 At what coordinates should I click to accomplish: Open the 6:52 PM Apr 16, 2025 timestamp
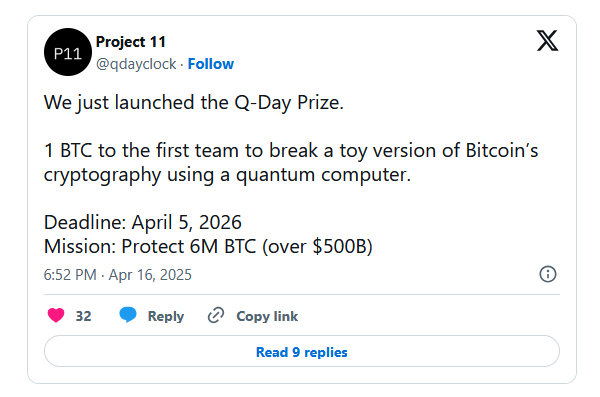click(x=117, y=275)
